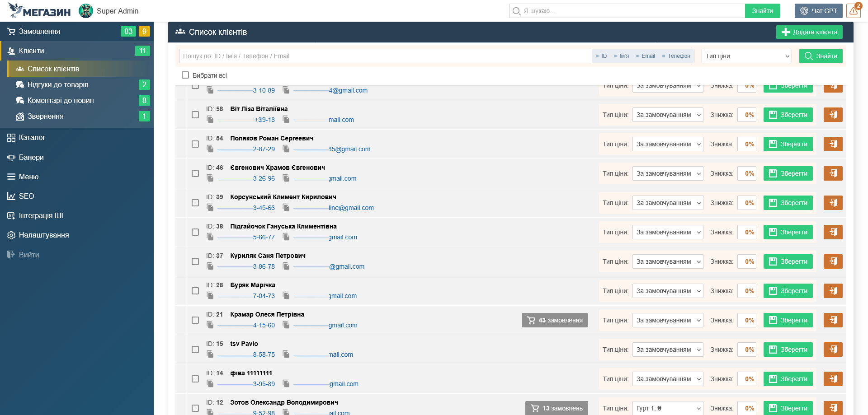The image size is (868, 415).
Task: Open price type dropdown for Куриляк Саня
Action: 668,261
